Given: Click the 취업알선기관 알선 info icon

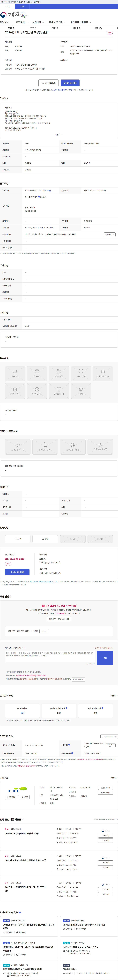Looking at the screenshot, I should click(66, 708).
